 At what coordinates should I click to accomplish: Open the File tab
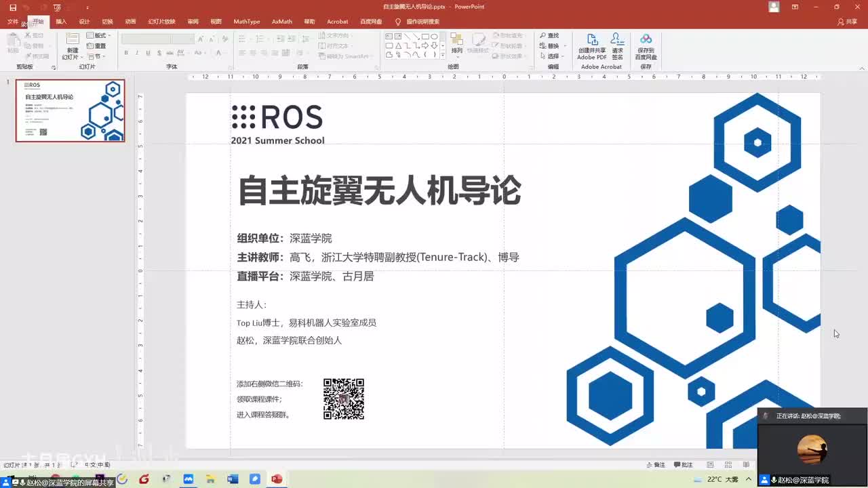(x=12, y=22)
